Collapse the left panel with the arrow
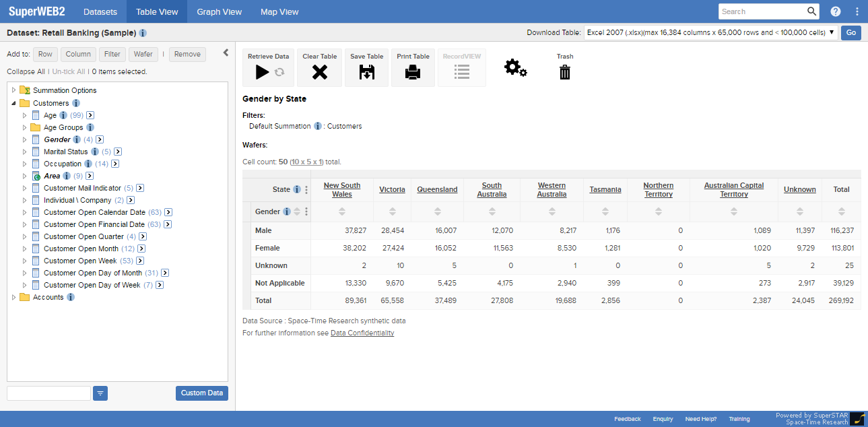Screen dimensions: 868x427 (226, 53)
